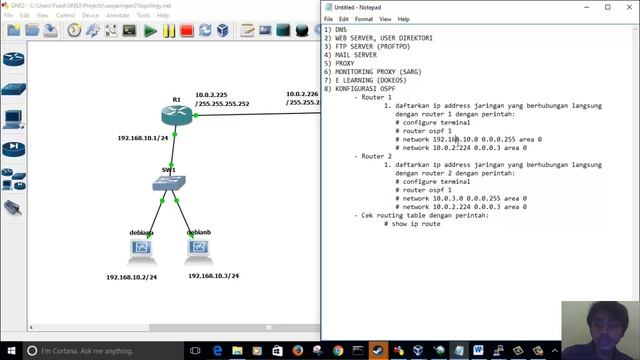Click the Insert picture icon in GNS3 toolbar

[265, 31]
